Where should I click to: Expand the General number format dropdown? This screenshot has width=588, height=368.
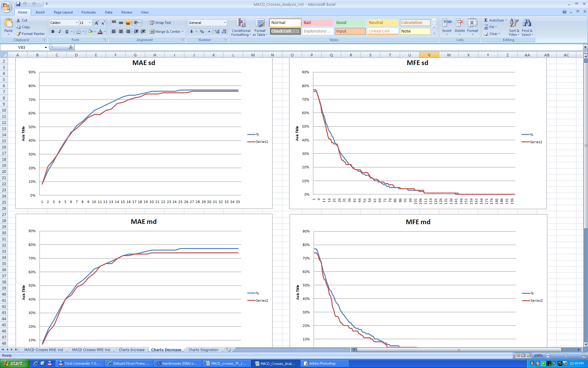pyautogui.click(x=225, y=23)
